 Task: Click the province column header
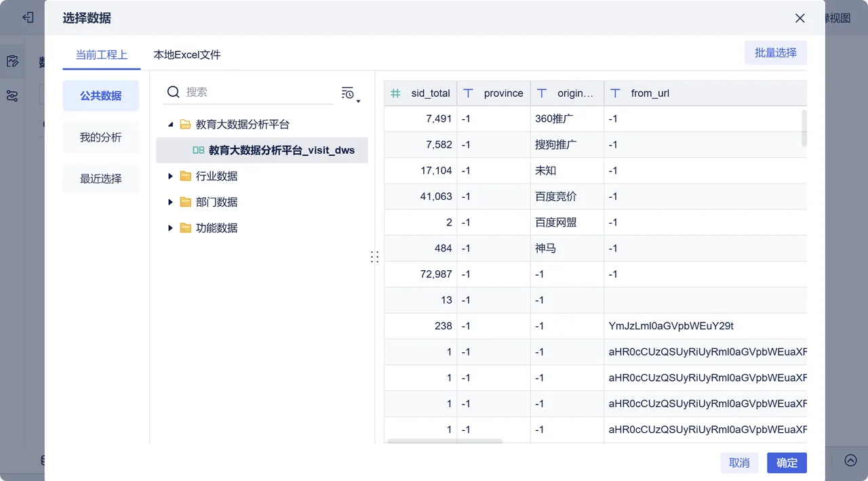pos(494,93)
